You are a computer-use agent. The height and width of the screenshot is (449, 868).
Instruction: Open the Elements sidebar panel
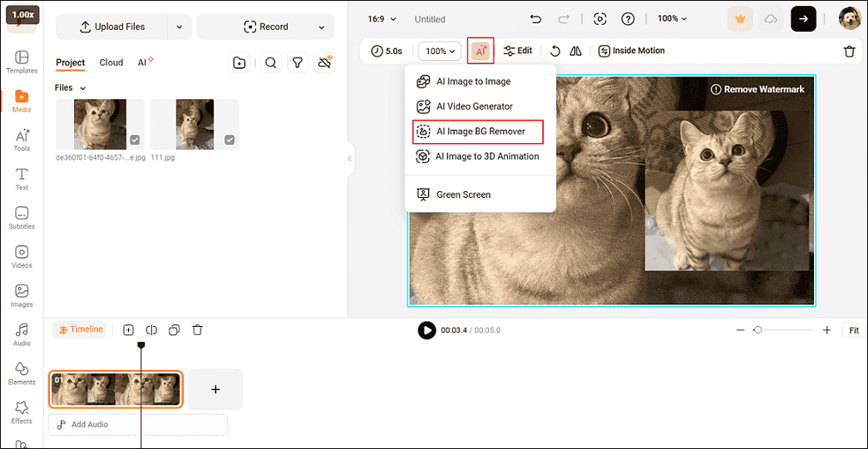point(22,373)
